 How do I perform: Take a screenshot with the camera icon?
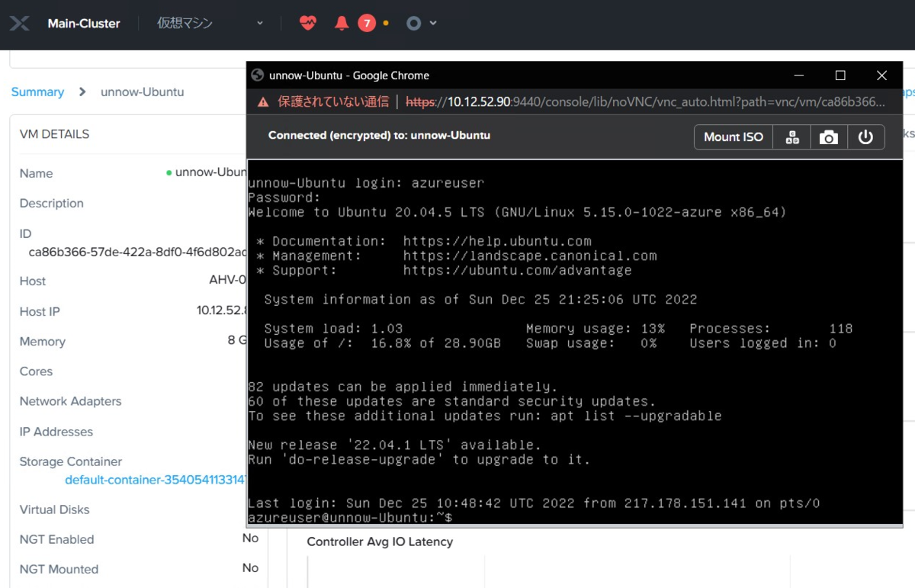coord(829,137)
